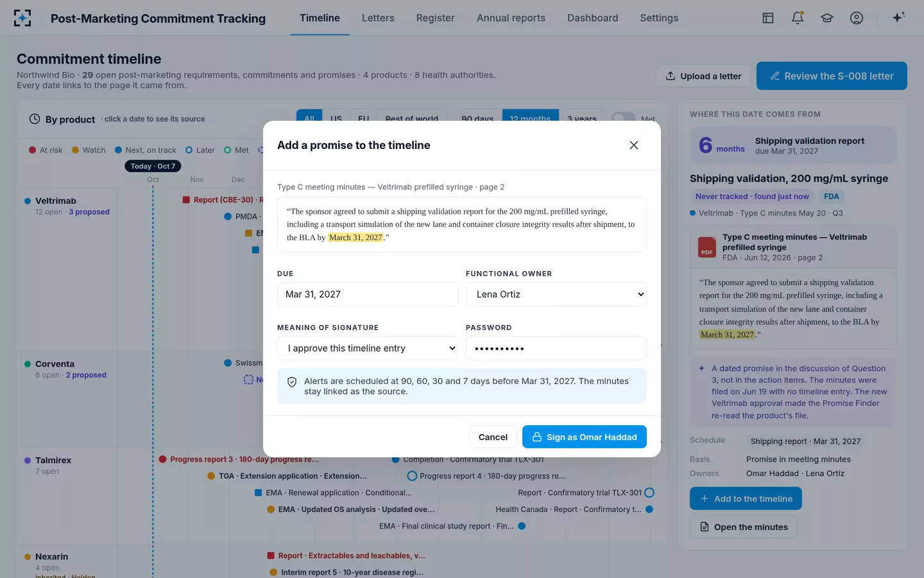Open Veltrimab's 3 proposed link
The height and width of the screenshot is (578, 924).
89,212
